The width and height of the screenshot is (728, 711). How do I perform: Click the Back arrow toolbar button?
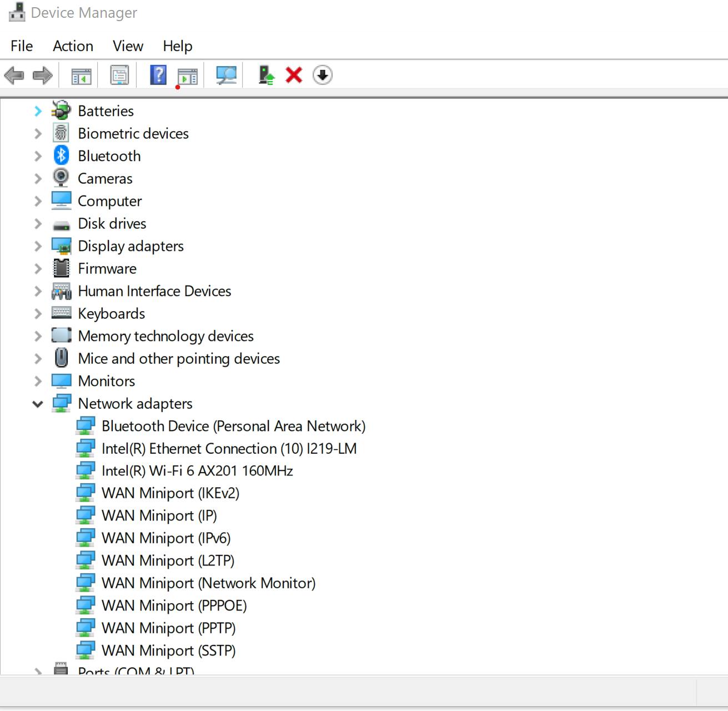(x=14, y=75)
